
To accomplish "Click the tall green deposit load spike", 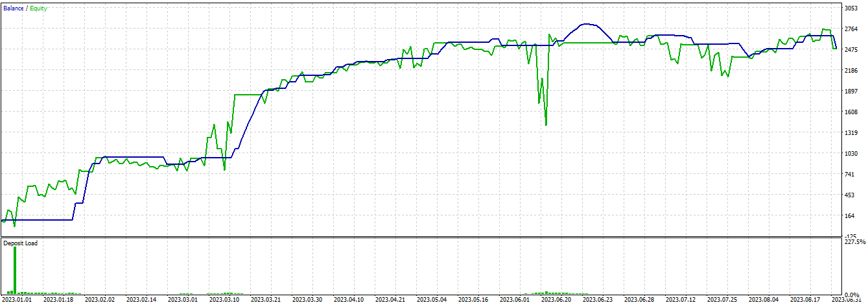I will coord(14,269).
